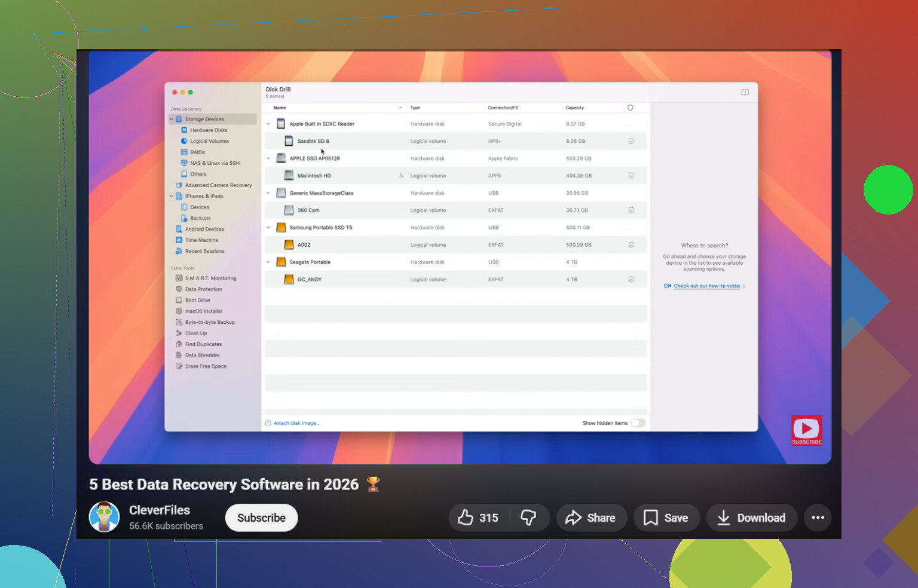
Task: Collapse the Storage Devices section
Action: click(x=172, y=119)
